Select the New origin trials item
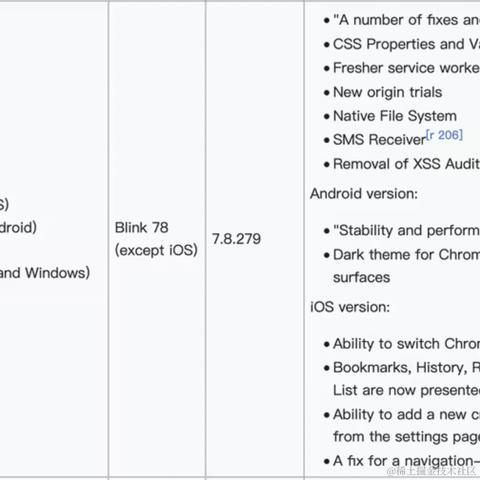This screenshot has height=480, width=480. pos(388,92)
